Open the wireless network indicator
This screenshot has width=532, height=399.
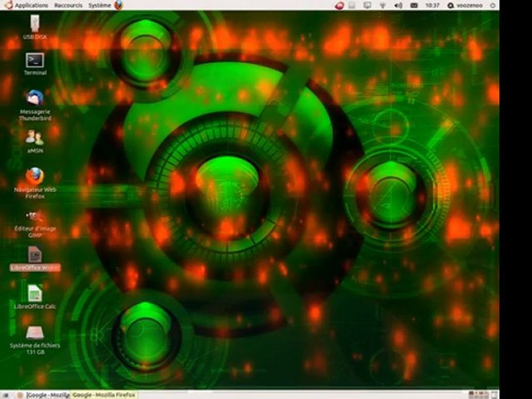tap(382, 6)
